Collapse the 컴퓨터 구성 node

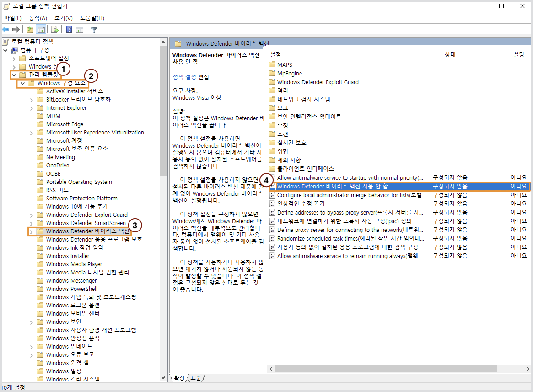[x=5, y=50]
